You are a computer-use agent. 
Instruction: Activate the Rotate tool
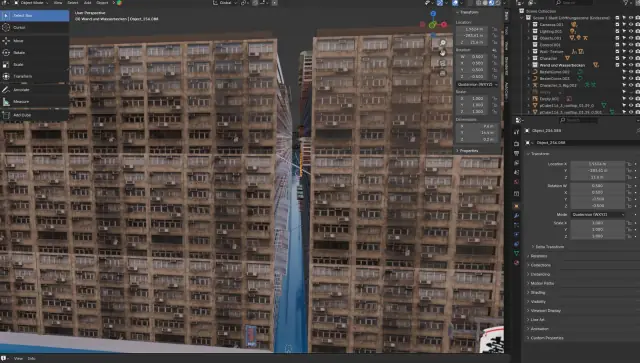pyautogui.click(x=35, y=53)
